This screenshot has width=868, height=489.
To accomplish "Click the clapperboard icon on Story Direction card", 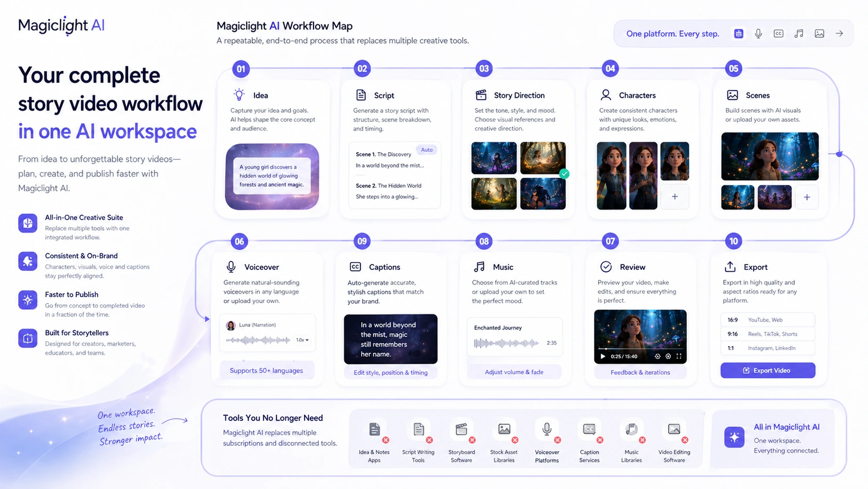I will tap(481, 95).
